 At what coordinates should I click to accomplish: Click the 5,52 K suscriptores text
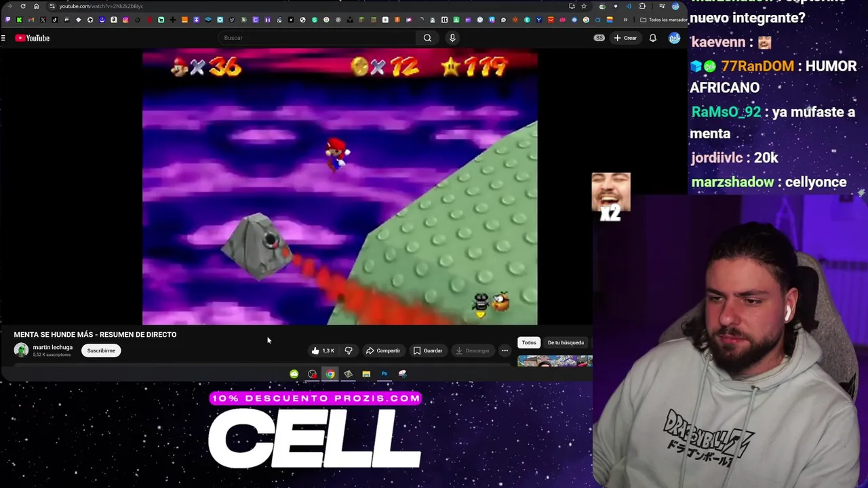[52, 354]
